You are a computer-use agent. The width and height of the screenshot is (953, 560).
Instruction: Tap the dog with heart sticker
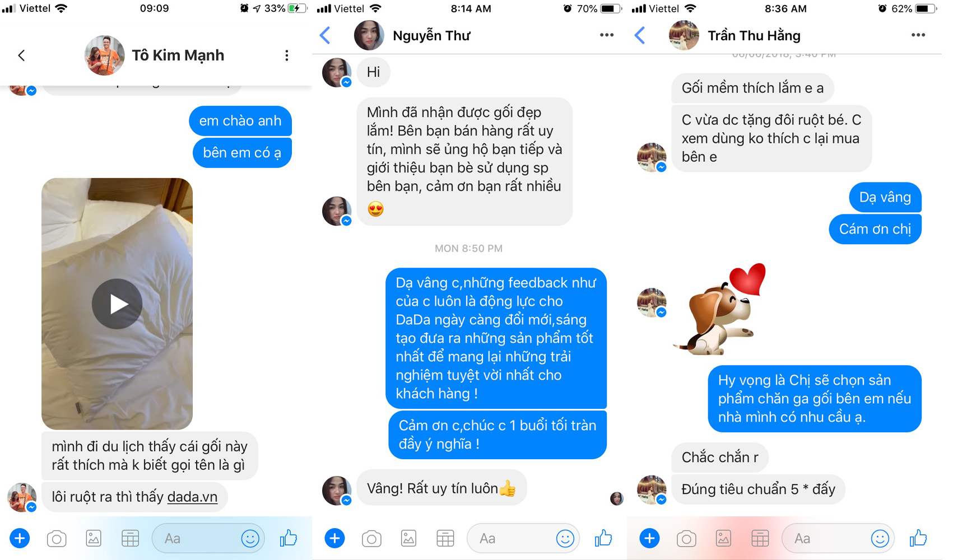[x=719, y=309]
